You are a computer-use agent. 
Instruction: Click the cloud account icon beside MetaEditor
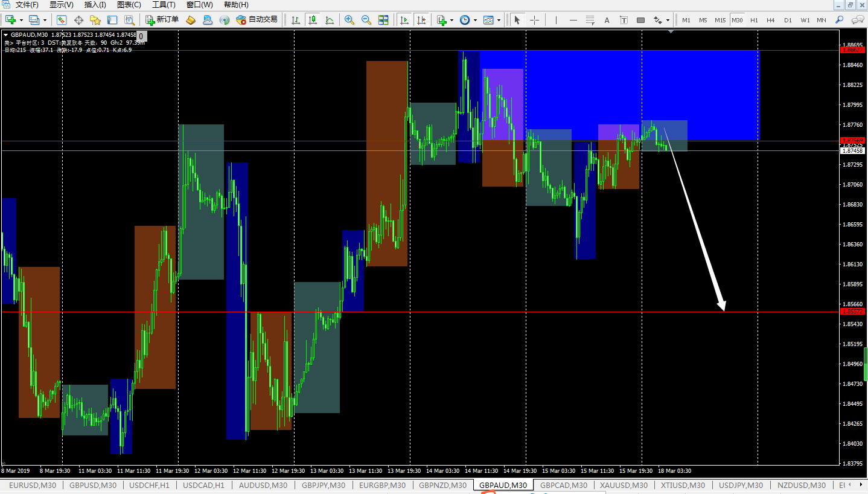tap(208, 20)
